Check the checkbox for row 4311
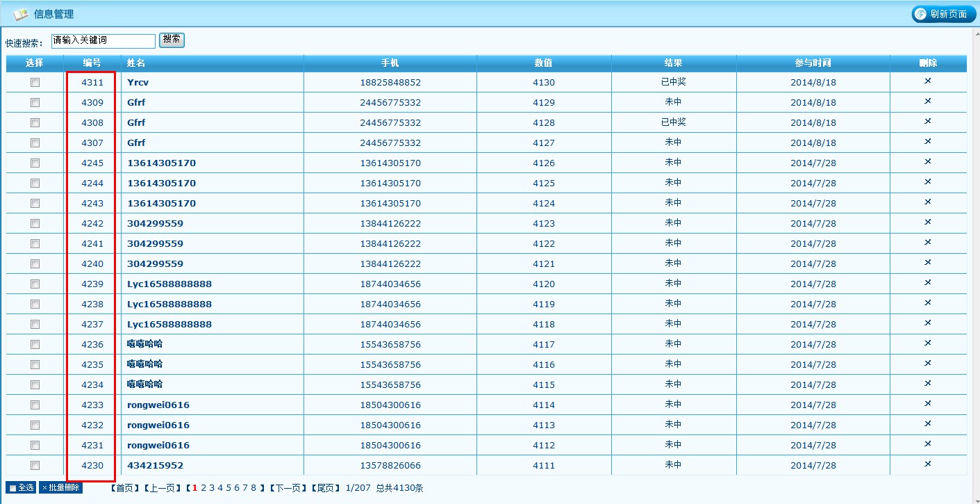980x504 pixels. click(x=35, y=82)
